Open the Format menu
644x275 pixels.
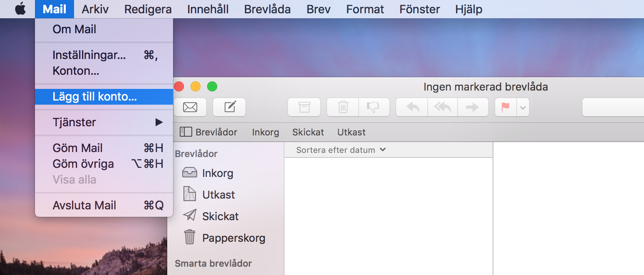tap(365, 9)
